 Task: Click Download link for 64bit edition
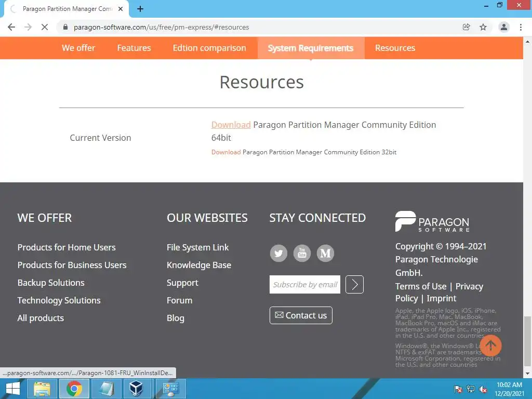coord(231,125)
